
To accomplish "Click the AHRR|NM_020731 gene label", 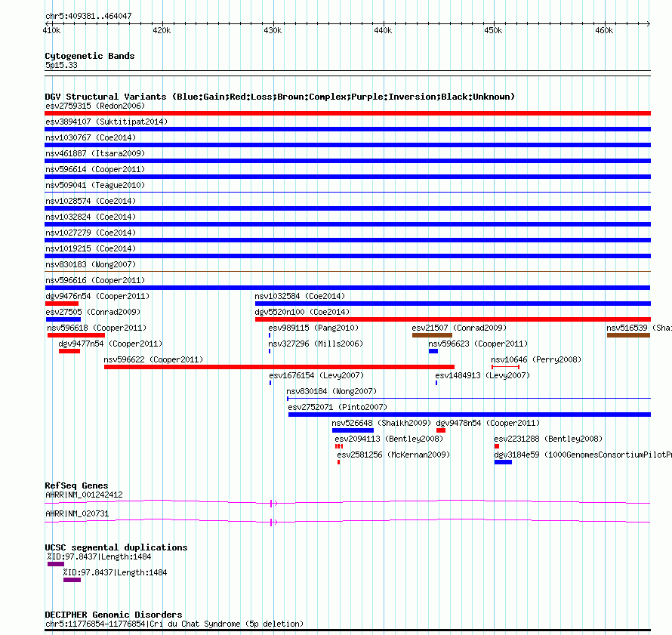I will (77, 513).
